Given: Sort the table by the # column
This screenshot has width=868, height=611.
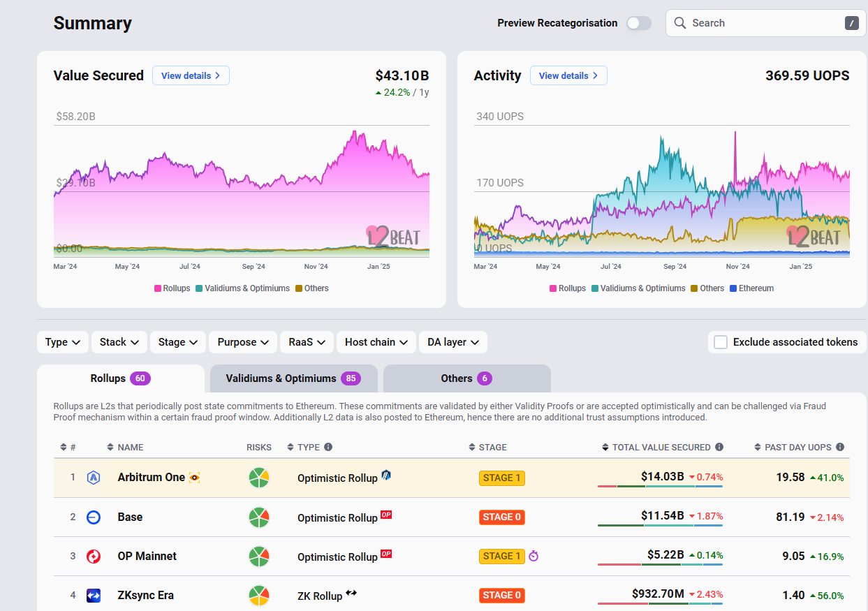Looking at the screenshot, I should pos(64,447).
